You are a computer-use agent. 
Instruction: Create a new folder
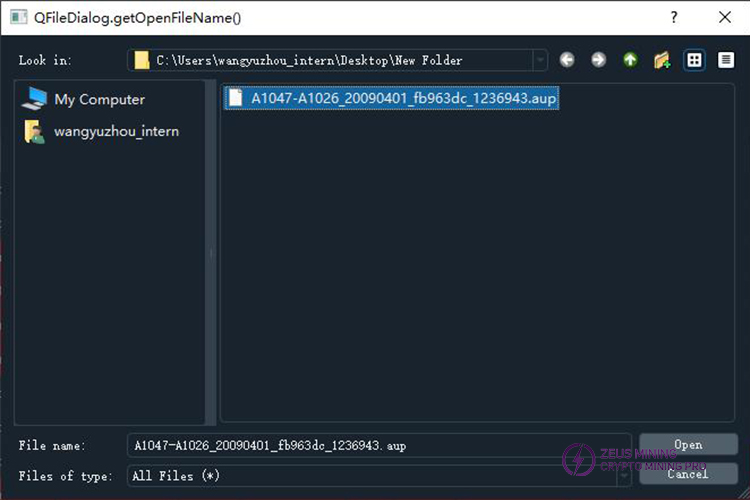[x=661, y=60]
